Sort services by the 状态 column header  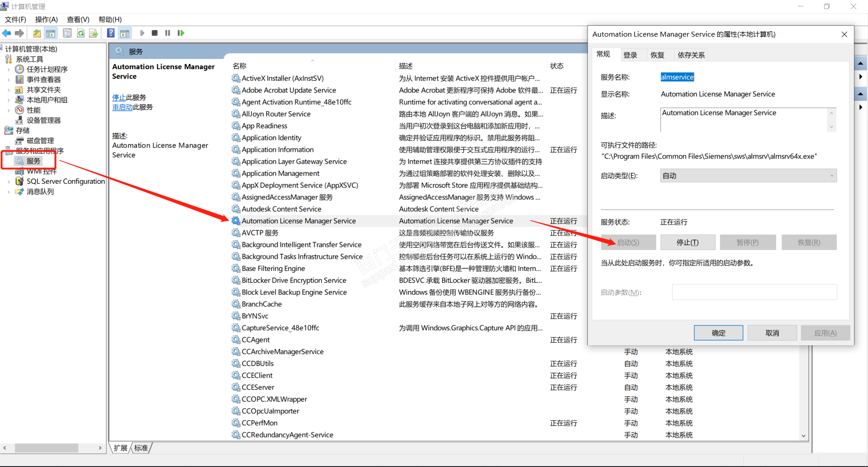click(x=557, y=66)
